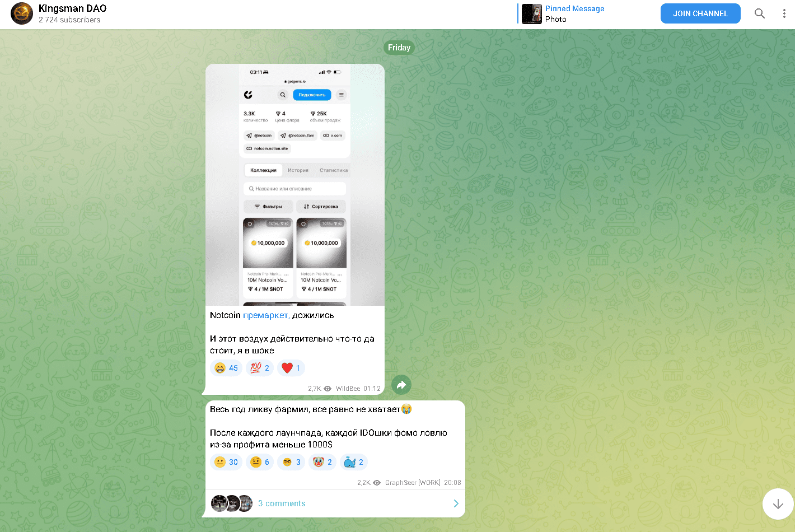Open the 3 comments thread
The height and width of the screenshot is (532, 795).
[x=335, y=503]
